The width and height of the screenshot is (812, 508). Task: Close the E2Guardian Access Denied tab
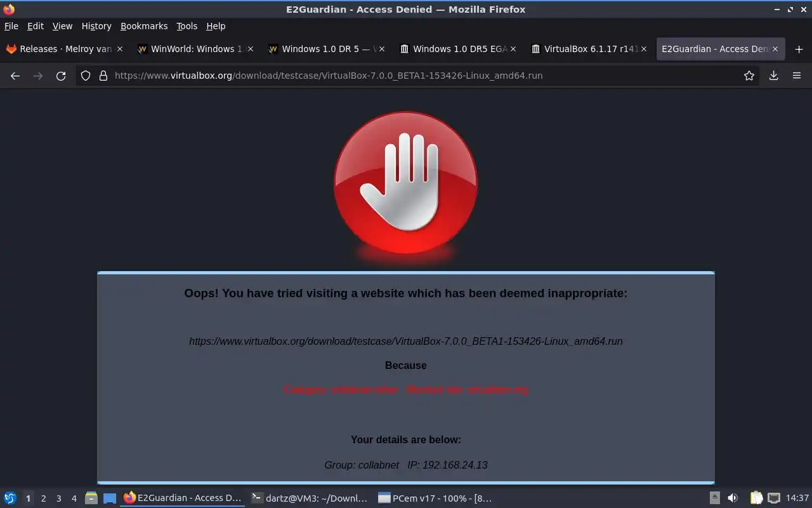(775, 49)
